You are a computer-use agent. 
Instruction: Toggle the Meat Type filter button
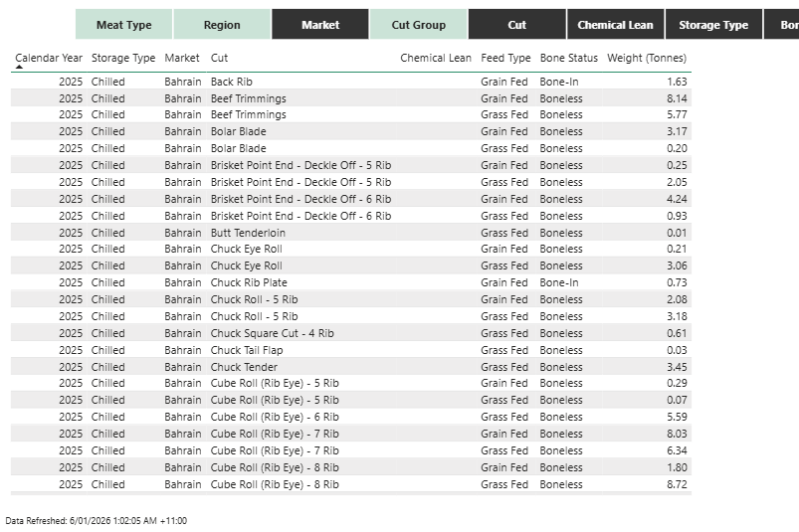tap(123, 25)
